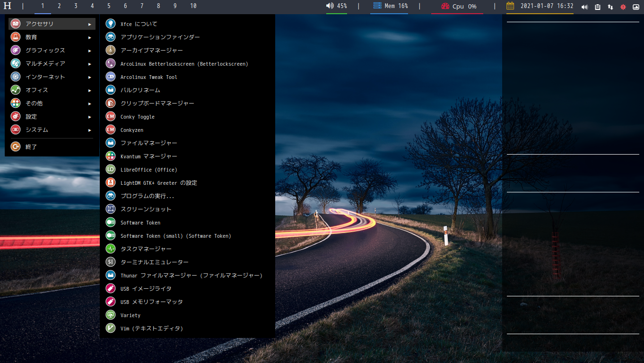Image resolution: width=644 pixels, height=363 pixels.
Task: Switch to workspace 3
Action: pos(76,6)
